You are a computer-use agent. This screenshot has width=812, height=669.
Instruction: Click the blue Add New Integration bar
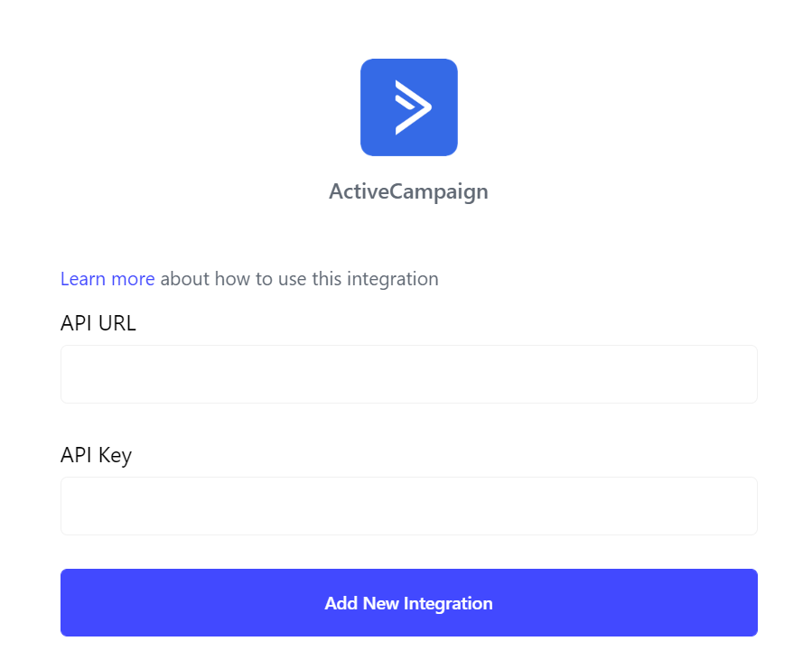pyautogui.click(x=408, y=602)
